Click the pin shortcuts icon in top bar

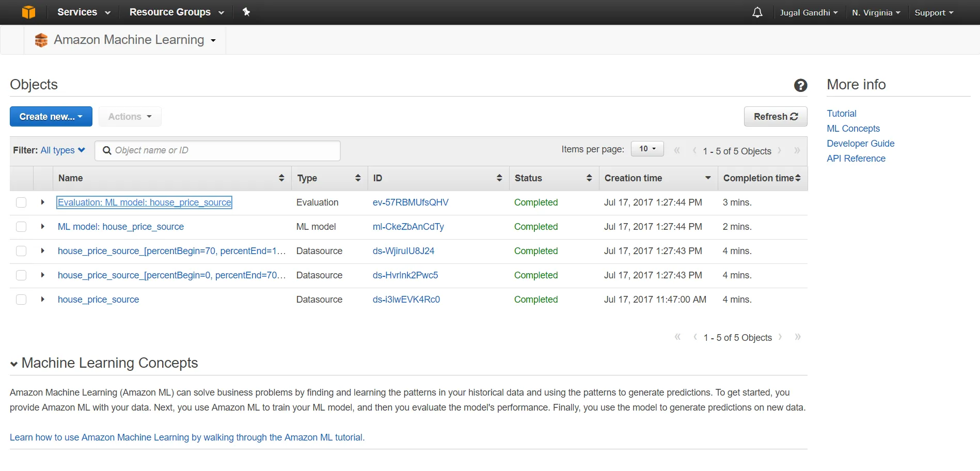tap(246, 12)
